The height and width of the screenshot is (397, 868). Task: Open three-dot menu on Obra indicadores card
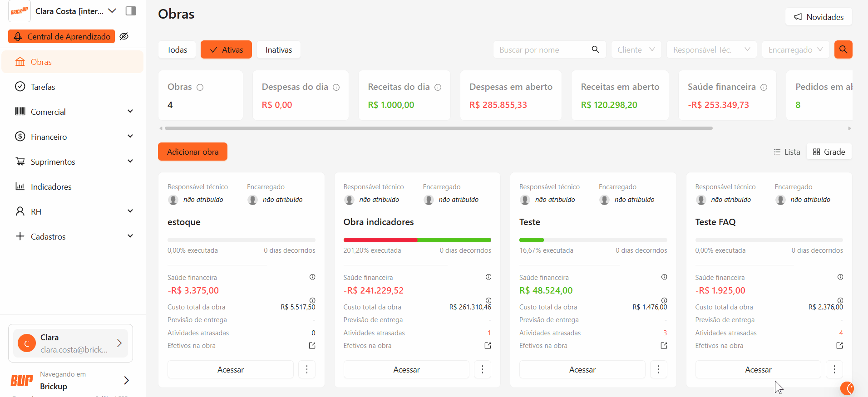[482, 370]
